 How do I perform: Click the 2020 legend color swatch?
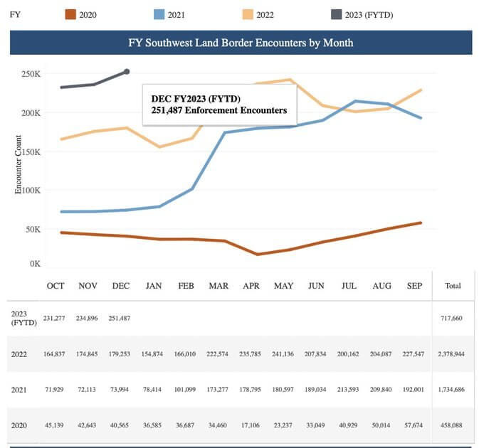click(x=69, y=14)
